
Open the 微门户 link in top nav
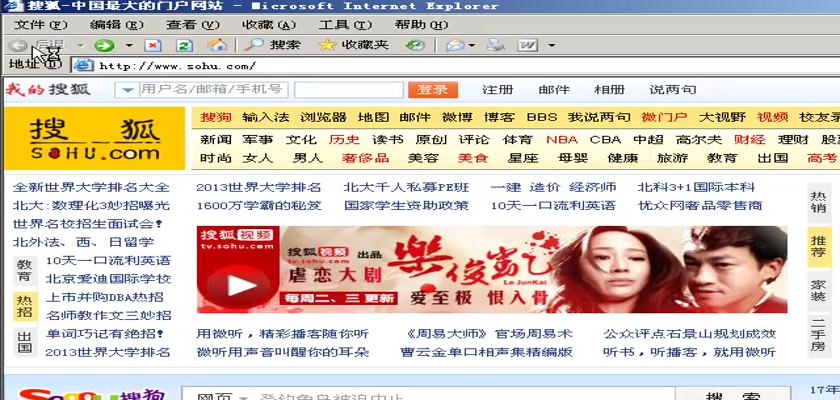pos(664,117)
